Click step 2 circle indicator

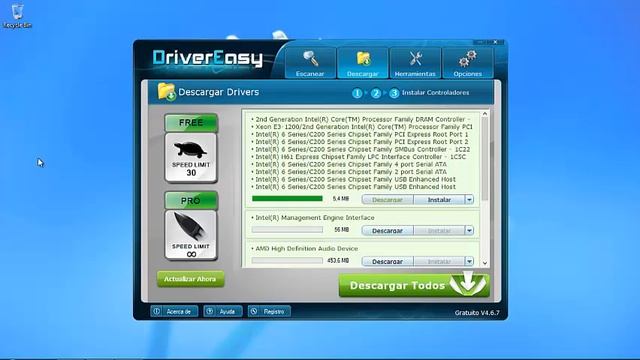click(x=376, y=93)
